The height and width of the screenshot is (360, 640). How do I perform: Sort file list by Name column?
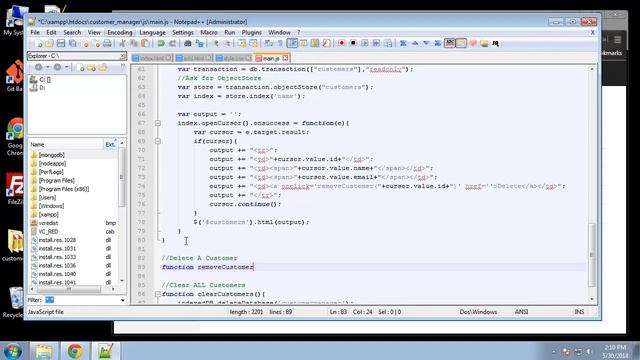[x=65, y=144]
